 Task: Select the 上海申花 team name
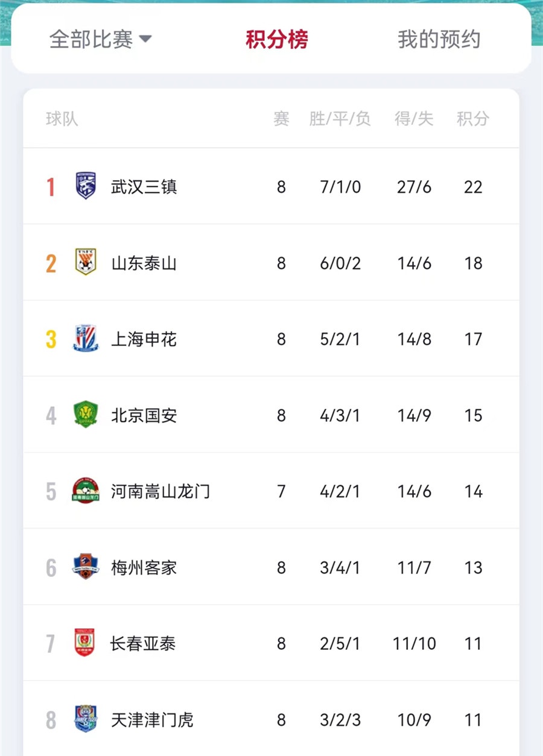point(144,339)
